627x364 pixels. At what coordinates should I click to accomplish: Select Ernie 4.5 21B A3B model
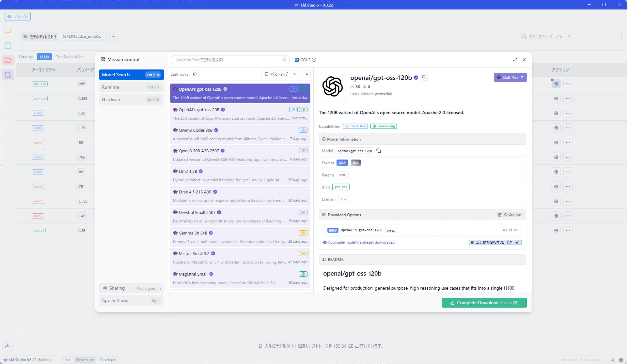coord(240,196)
